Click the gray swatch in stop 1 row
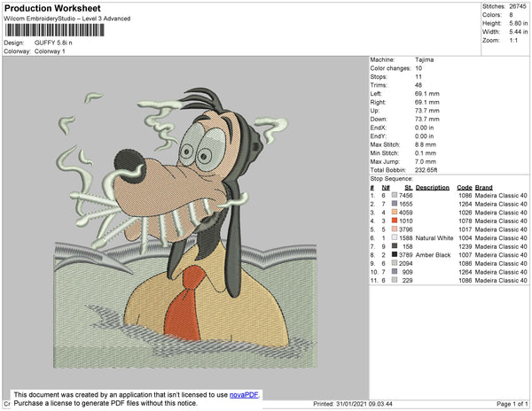This screenshot has height=411, width=532. [x=395, y=195]
